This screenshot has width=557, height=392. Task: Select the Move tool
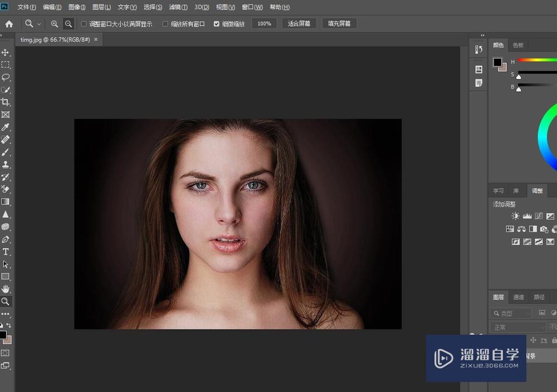click(x=6, y=52)
